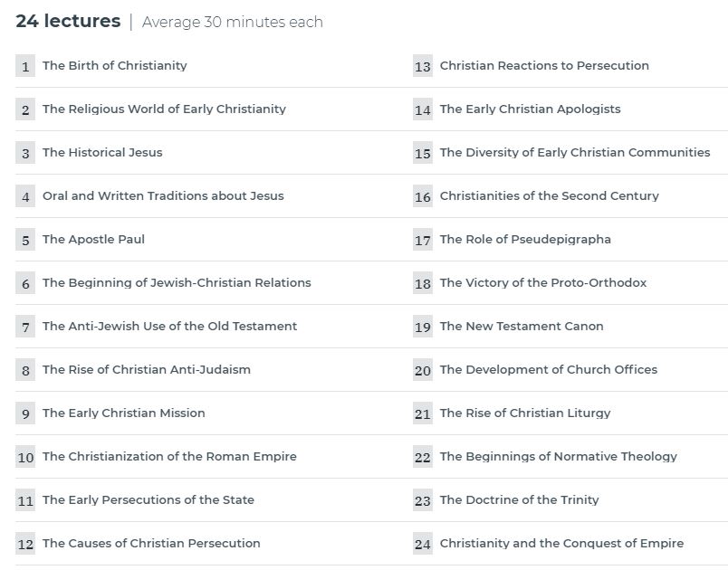Open Christianity and the Conquest of Empire
This screenshot has height=570, width=728.
click(561, 543)
